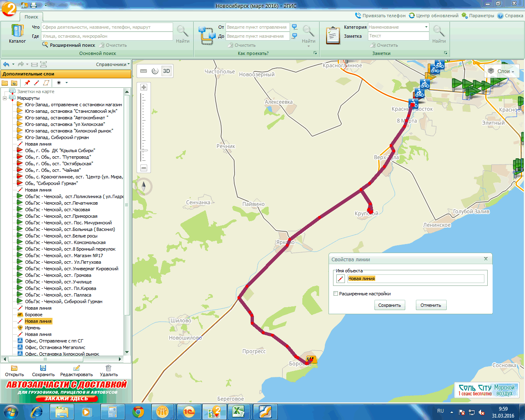Click the Открыть icon below the layers tree
Image resolution: width=525 pixels, height=420 pixels.
coord(14,371)
